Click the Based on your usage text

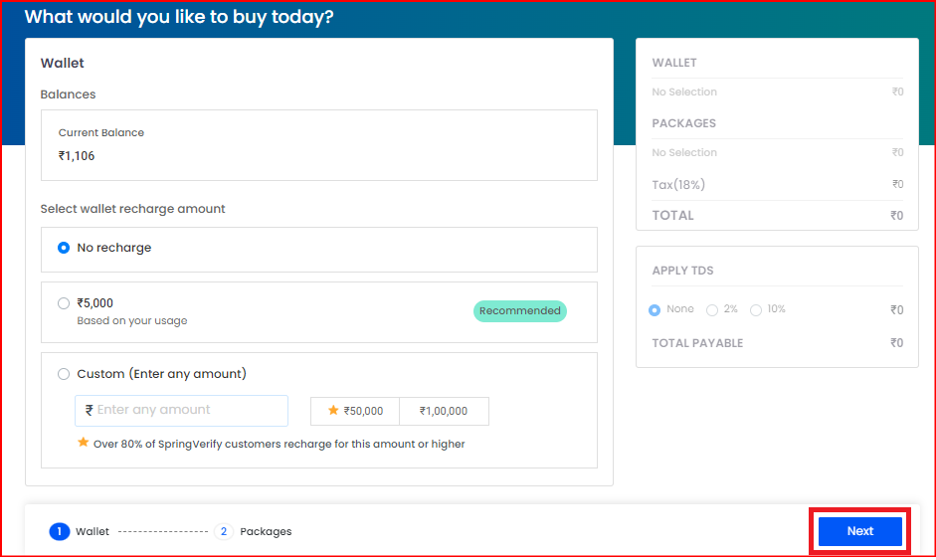[x=132, y=320]
